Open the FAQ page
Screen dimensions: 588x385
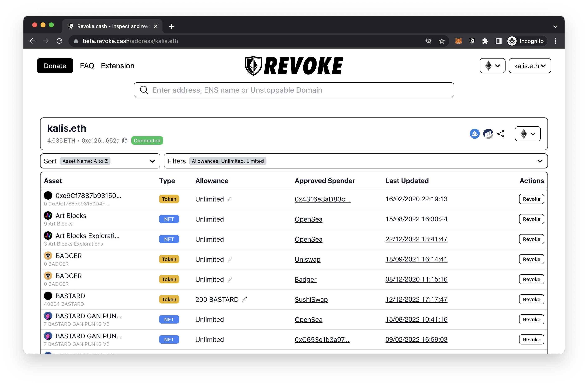click(x=87, y=66)
